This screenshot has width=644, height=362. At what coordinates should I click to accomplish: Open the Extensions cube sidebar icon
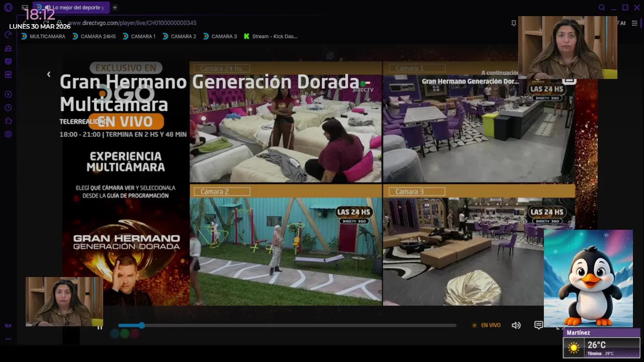tap(8, 121)
